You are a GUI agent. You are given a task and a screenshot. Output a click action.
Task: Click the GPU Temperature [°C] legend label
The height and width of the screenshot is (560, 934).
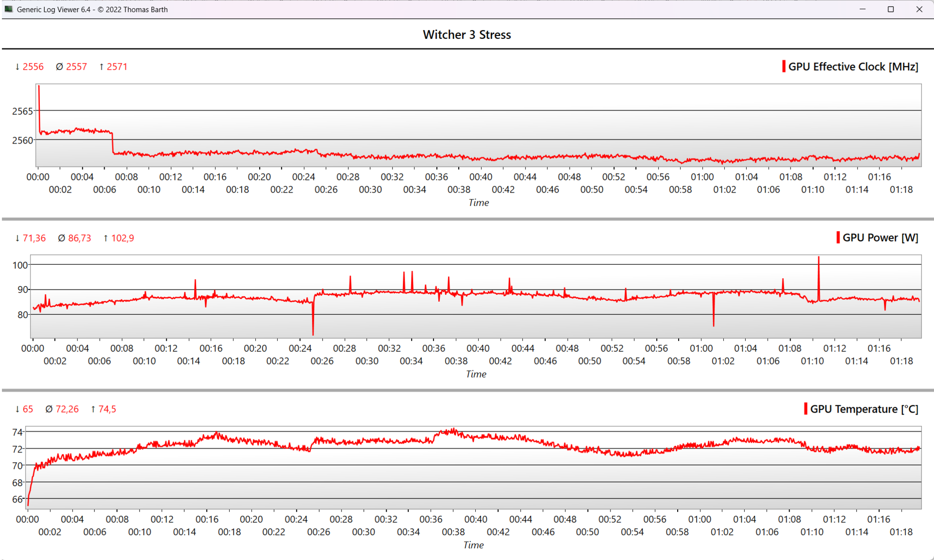pos(864,409)
